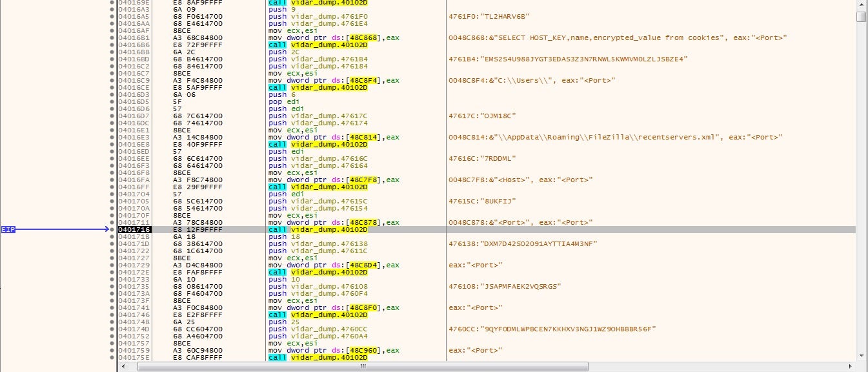
Task: Click the horizontal scrollbar right arrow
Action: click(x=851, y=366)
